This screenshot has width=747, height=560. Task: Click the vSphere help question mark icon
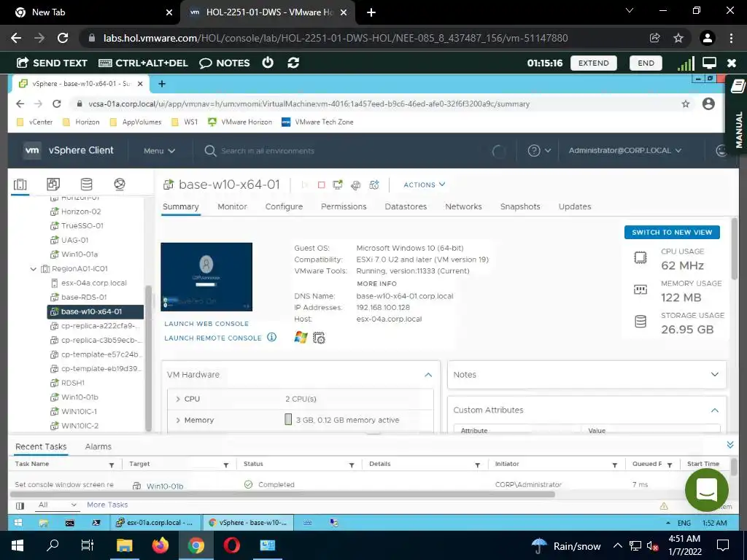(533, 150)
